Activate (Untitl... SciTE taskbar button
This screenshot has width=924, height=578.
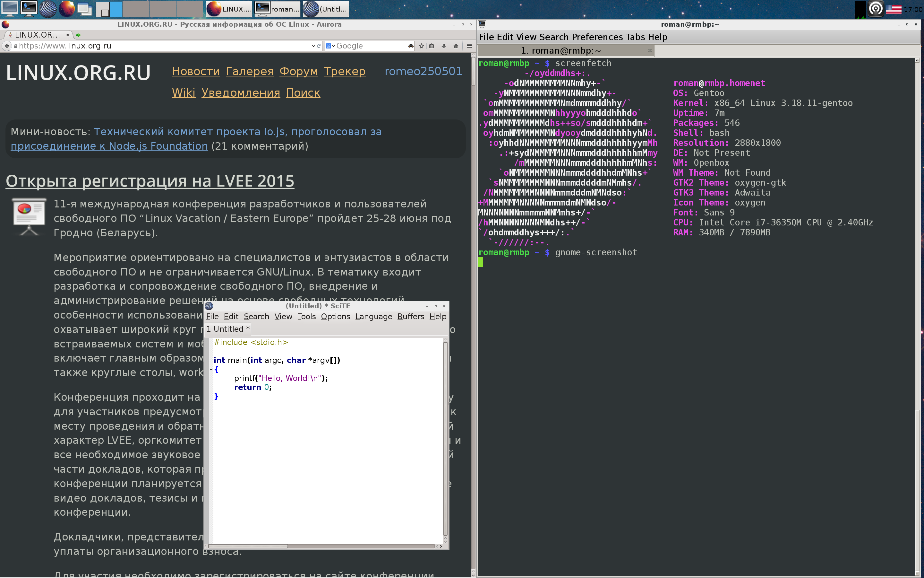tap(326, 9)
